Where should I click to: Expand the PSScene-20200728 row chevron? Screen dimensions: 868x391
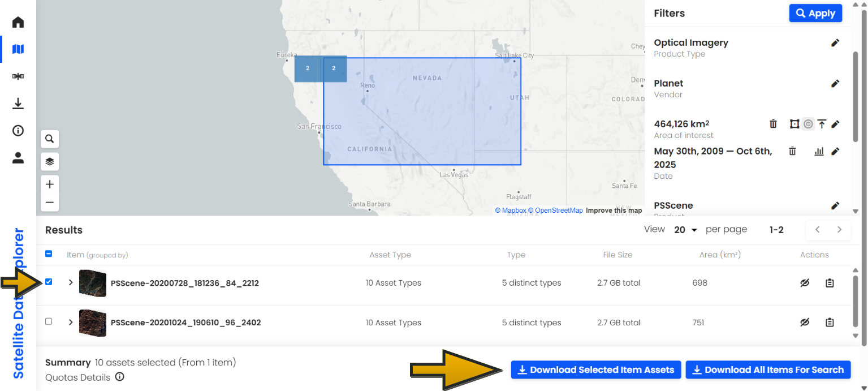(71, 282)
